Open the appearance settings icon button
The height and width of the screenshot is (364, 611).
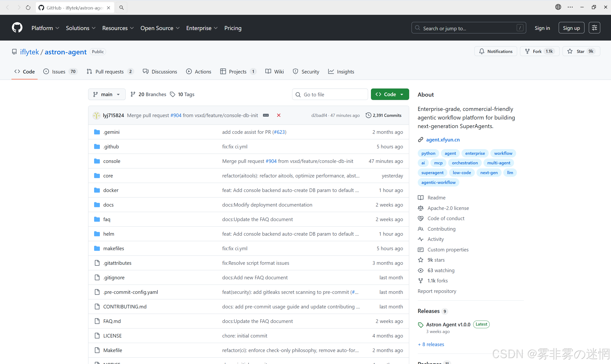[x=594, y=28]
